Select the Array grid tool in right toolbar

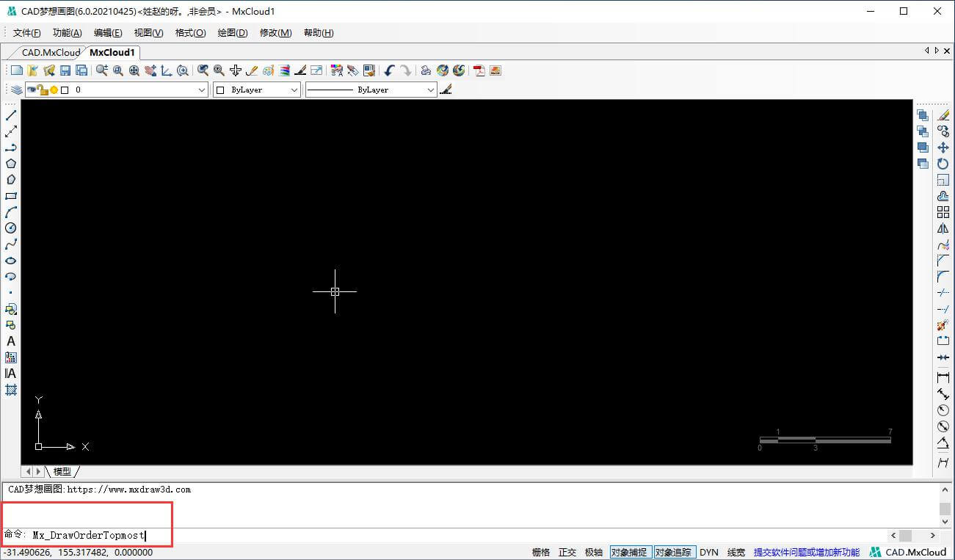coord(943,212)
